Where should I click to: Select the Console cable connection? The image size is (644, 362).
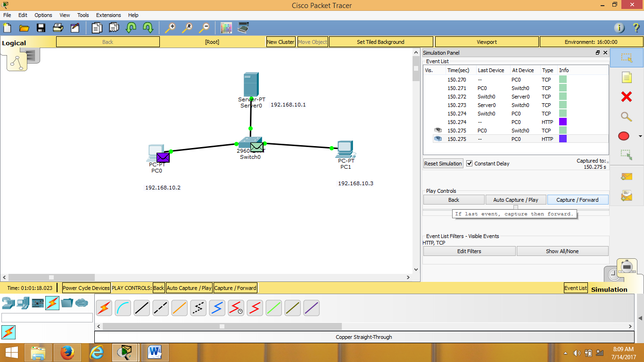click(x=123, y=308)
